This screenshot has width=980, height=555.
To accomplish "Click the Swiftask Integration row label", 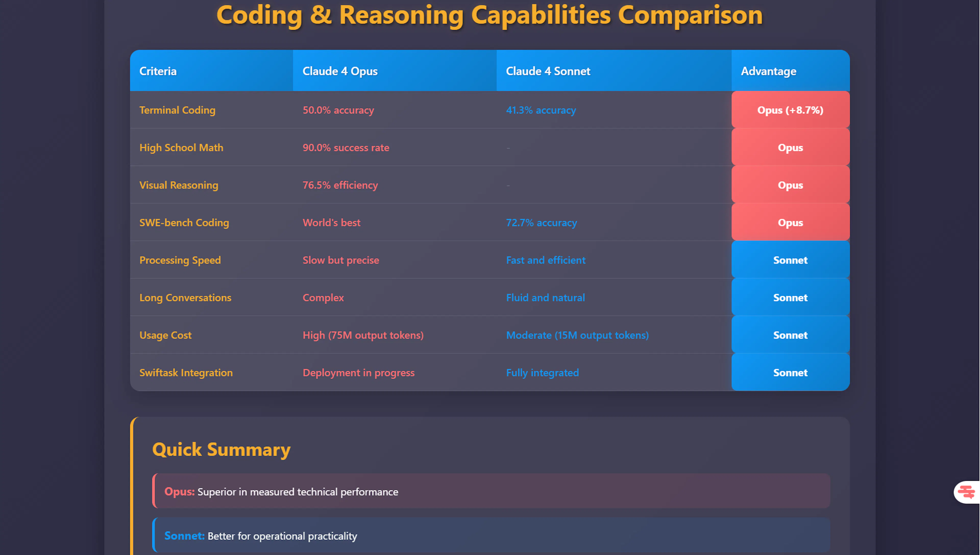I will coord(186,372).
